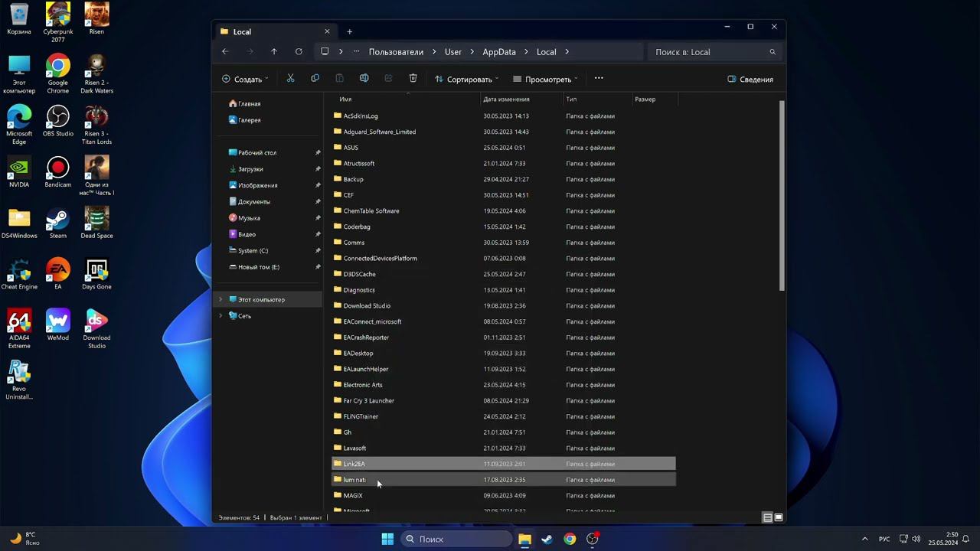The image size is (980, 551).
Task: Open Загрузки in the navigation pane
Action: 250,169
